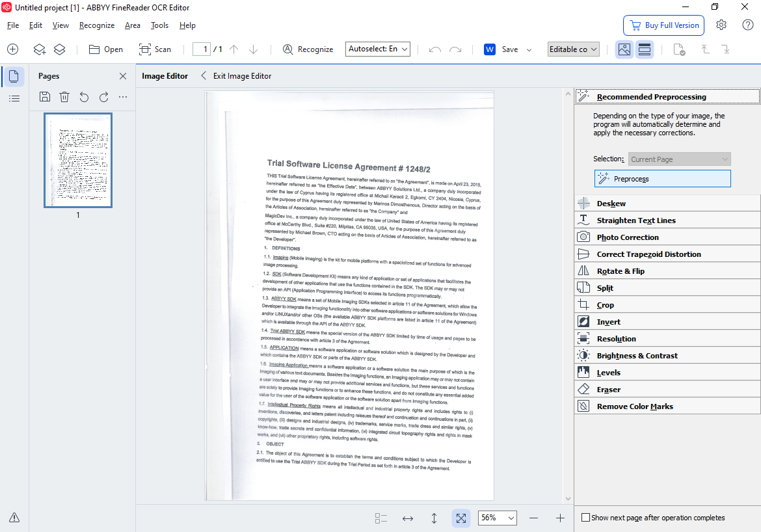Image resolution: width=761 pixels, height=532 pixels.
Task: Click the next error arrow icon
Action: click(x=726, y=49)
